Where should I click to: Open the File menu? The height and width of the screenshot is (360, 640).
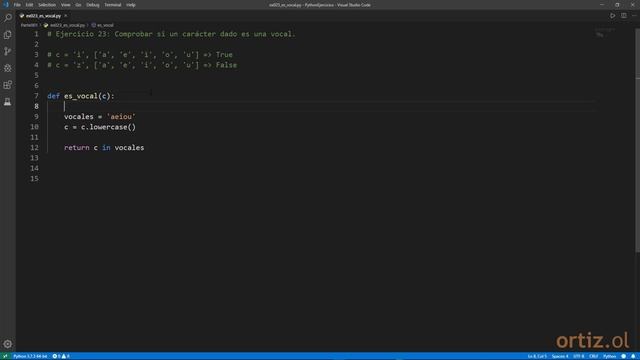click(x=17, y=5)
